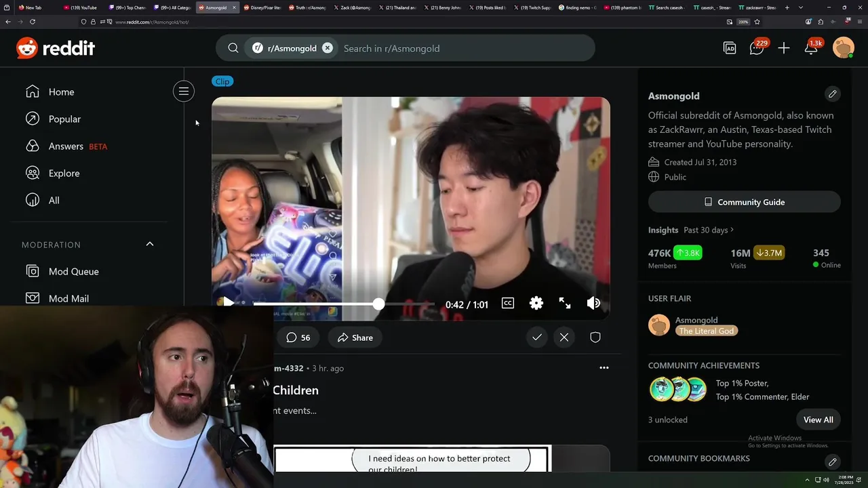Image resolution: width=868 pixels, height=488 pixels.
Task: Mute the video volume
Action: [x=593, y=303]
